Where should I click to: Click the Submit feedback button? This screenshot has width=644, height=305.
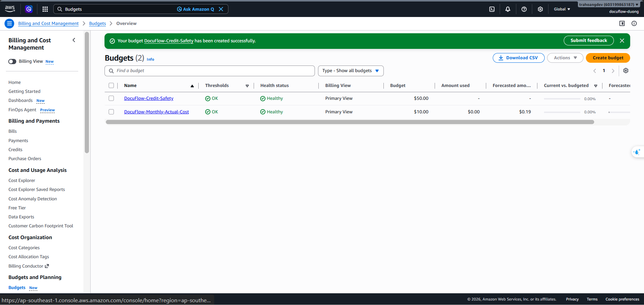[x=589, y=41]
